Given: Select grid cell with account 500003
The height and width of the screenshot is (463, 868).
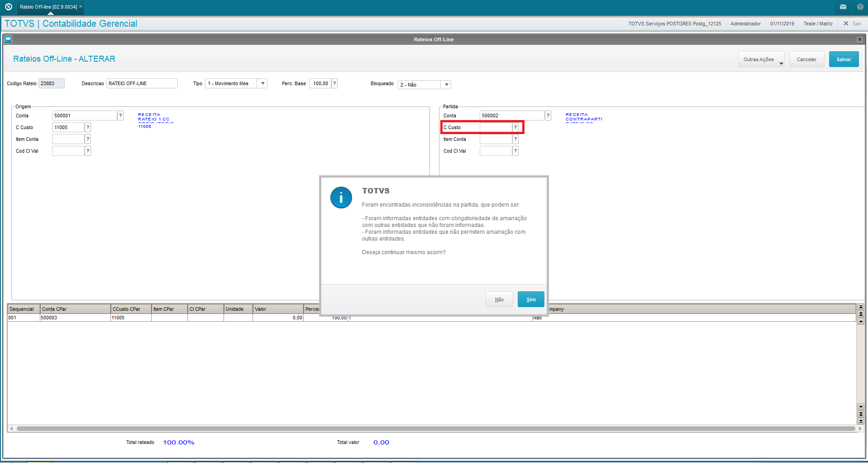Looking at the screenshot, I should point(76,318).
